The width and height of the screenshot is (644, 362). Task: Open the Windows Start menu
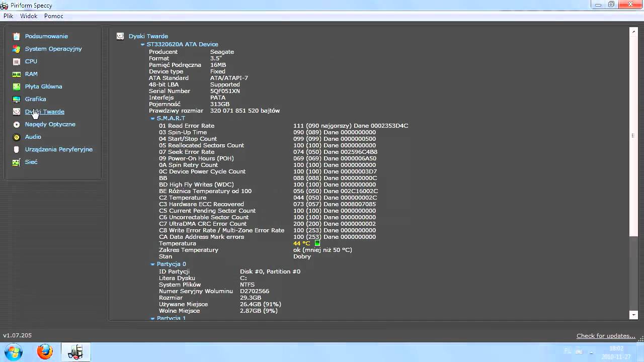tap(13, 351)
